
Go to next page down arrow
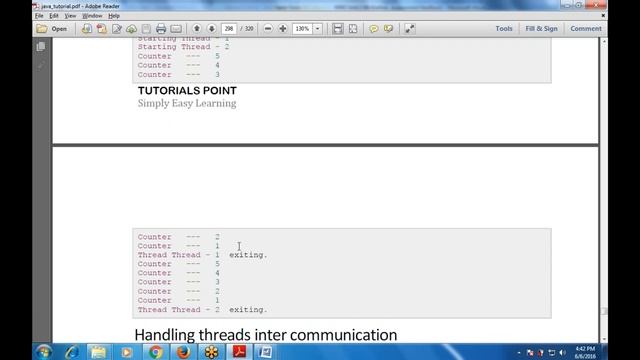click(x=211, y=29)
